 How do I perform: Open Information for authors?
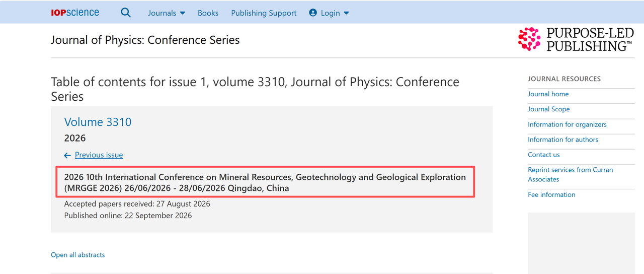click(563, 140)
